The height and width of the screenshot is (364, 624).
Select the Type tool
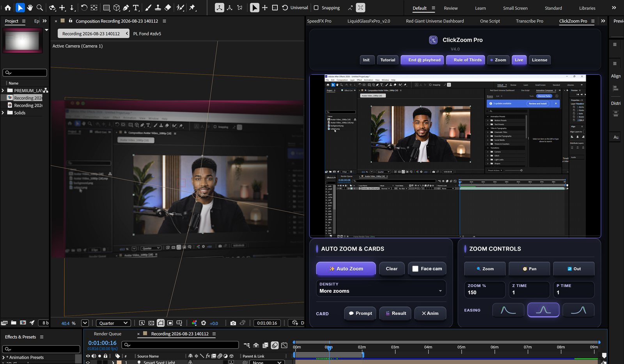tap(136, 7)
